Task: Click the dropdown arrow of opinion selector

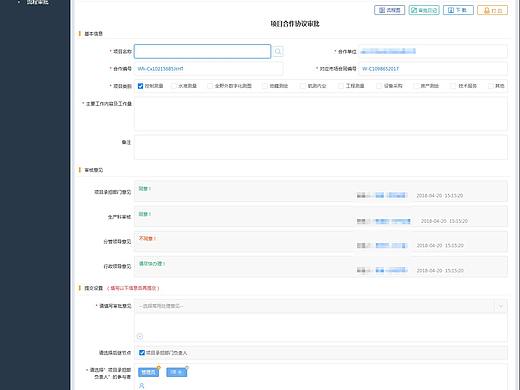Action: 501,306
